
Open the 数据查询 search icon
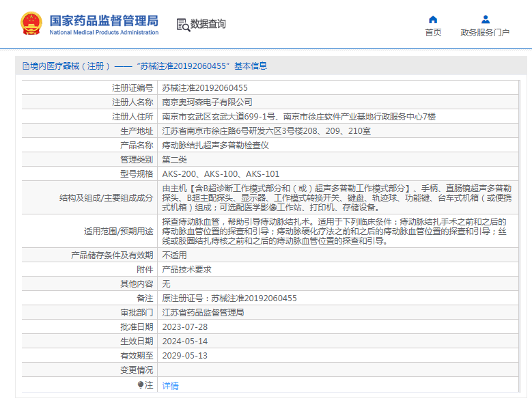click(x=183, y=25)
